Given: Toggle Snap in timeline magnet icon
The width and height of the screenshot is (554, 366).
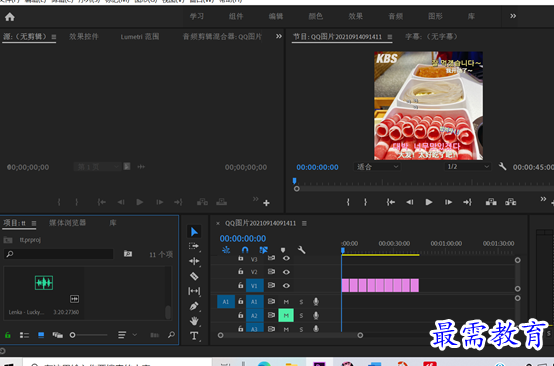Looking at the screenshot, I should (x=245, y=250).
